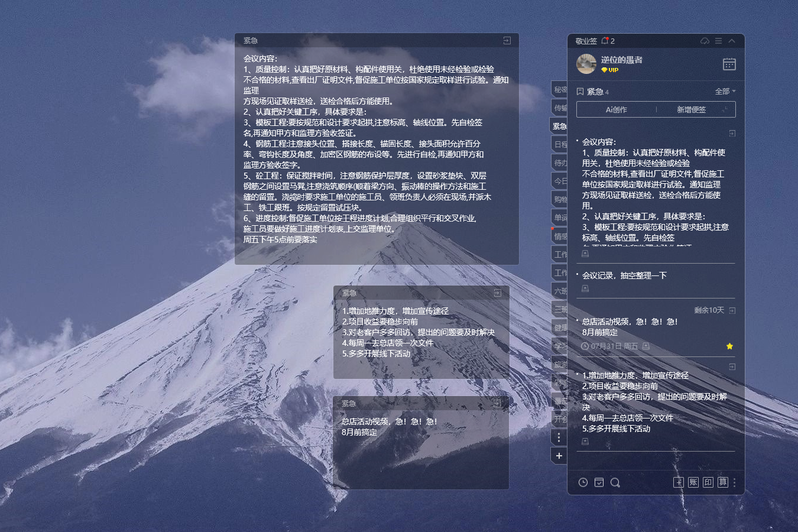Click 周五下午5点前要落实 in floating note

click(x=280, y=239)
